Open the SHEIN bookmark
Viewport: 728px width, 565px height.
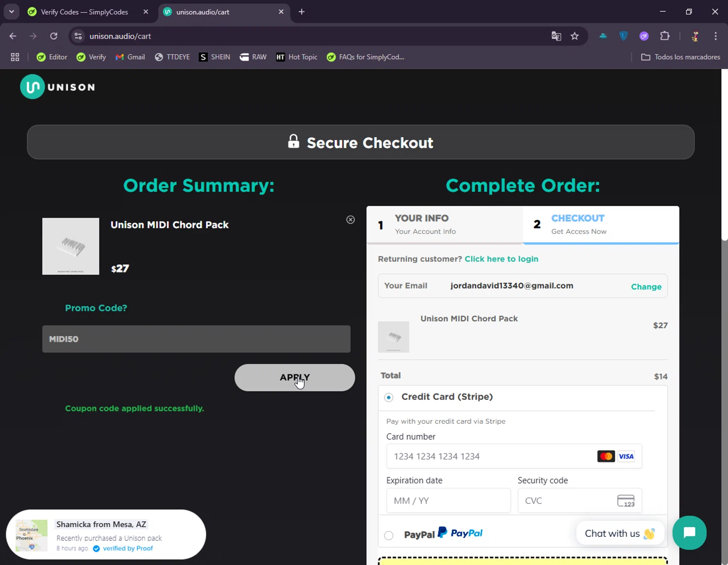215,57
